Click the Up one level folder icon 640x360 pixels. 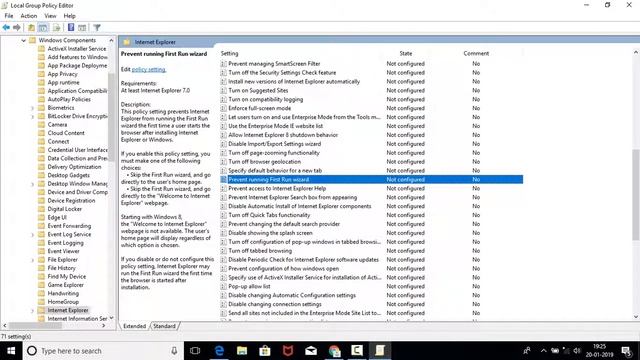coord(31,27)
